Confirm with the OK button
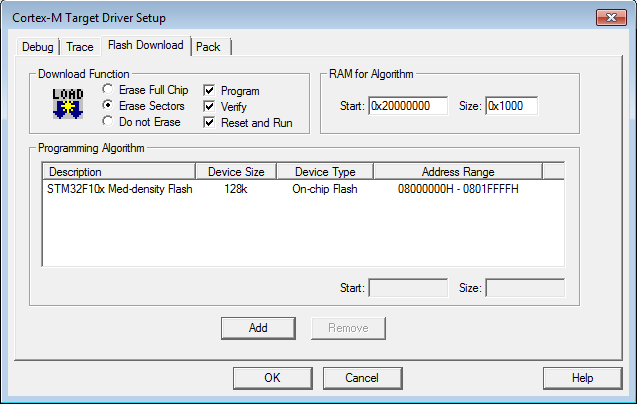Image resolution: width=637 pixels, height=404 pixels. point(273,378)
